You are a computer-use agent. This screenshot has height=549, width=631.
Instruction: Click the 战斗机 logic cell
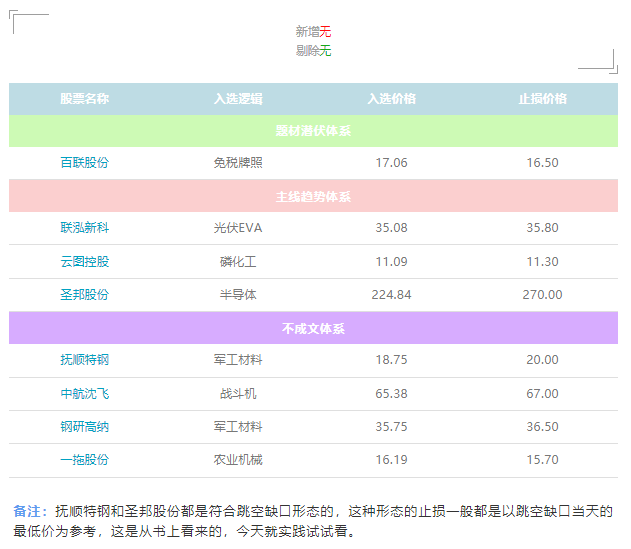click(x=238, y=393)
